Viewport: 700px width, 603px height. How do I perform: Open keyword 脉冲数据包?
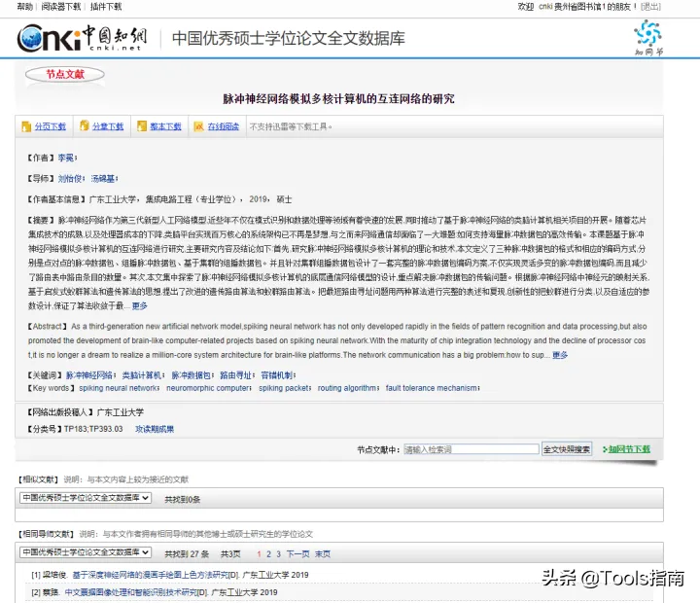[x=192, y=375]
